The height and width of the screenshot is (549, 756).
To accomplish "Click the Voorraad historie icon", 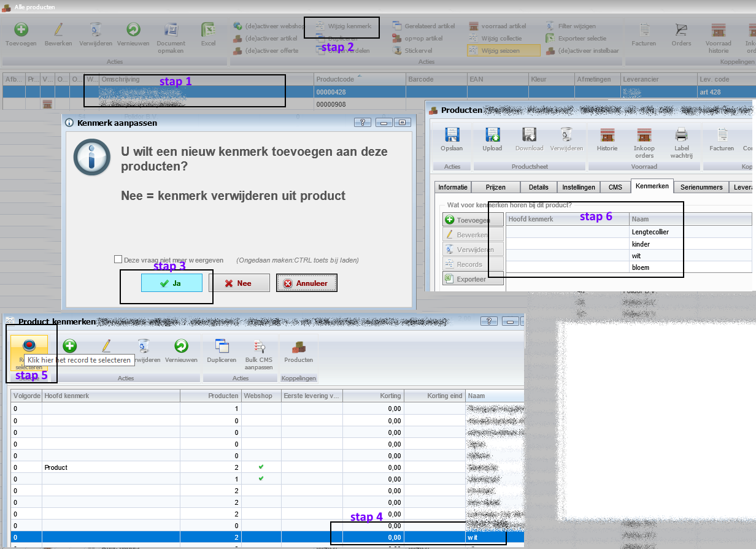I will click(x=718, y=30).
